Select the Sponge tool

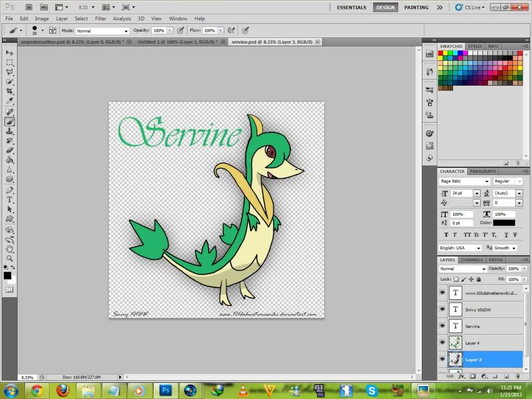pos(9,179)
